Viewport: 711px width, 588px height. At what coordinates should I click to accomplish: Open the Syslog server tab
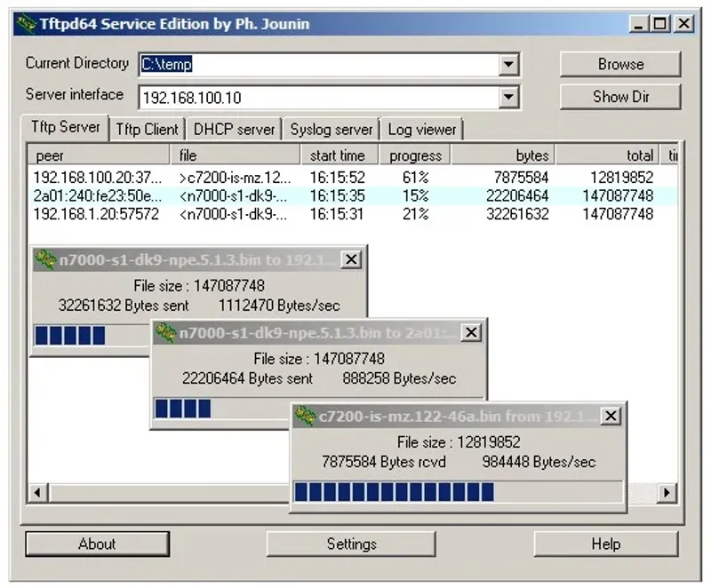[x=332, y=130]
